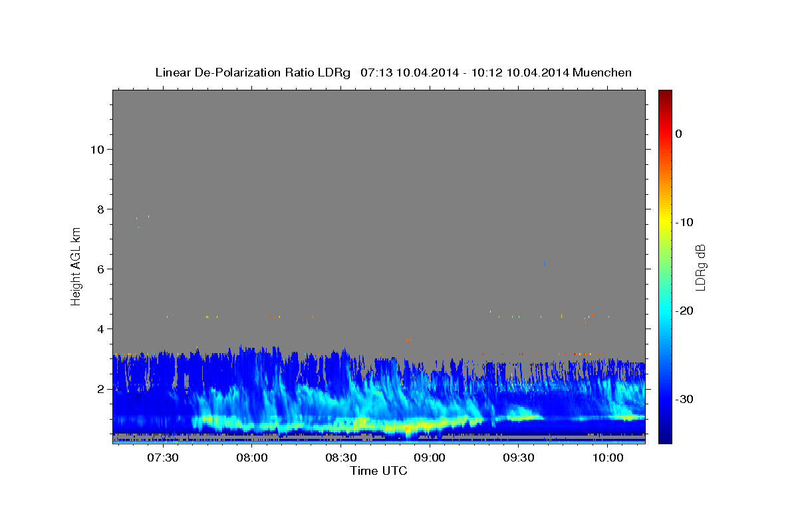The width and height of the screenshot is (798, 532).
Task: Click the 10:00 time tick label
Action: (x=608, y=458)
